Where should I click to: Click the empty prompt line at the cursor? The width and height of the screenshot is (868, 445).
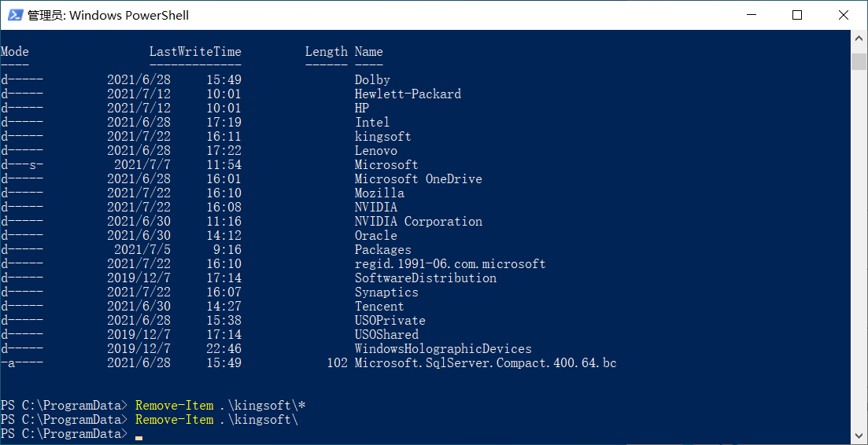pyautogui.click(x=139, y=434)
